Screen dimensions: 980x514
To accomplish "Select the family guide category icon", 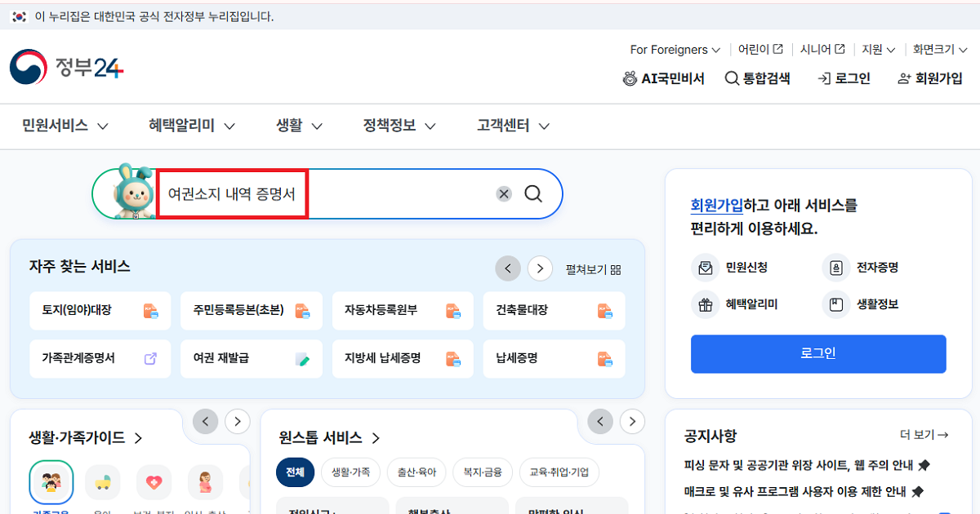I will (x=51, y=483).
